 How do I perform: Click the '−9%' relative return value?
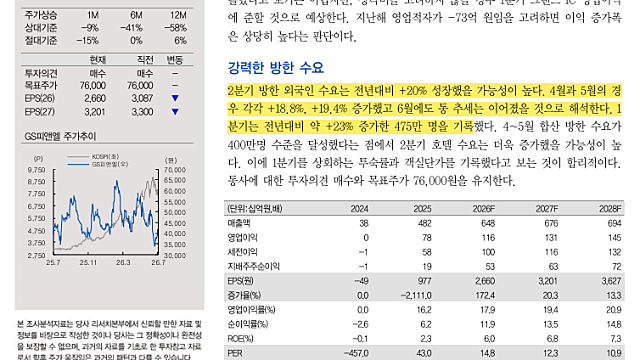[x=90, y=28]
